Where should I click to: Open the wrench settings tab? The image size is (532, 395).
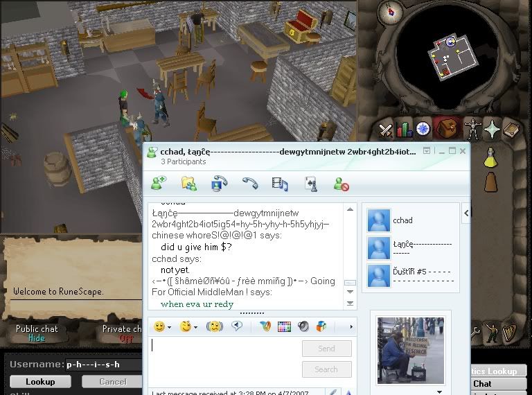click(475, 333)
